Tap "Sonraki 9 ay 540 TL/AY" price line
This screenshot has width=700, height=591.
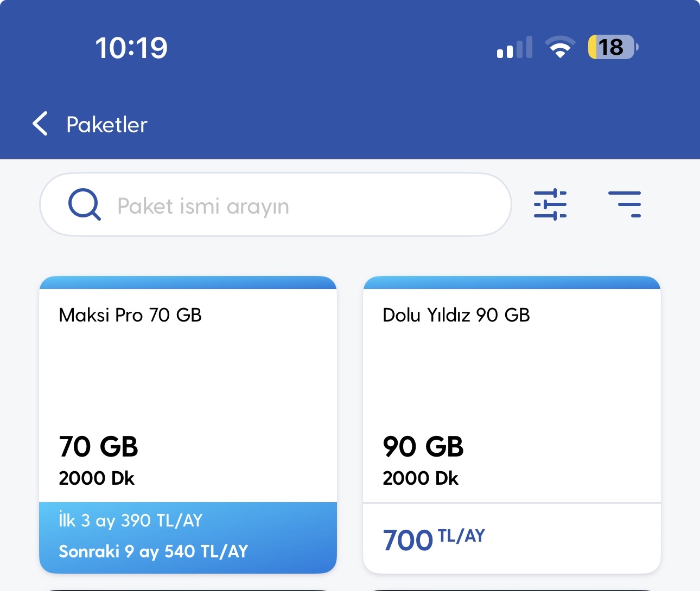coord(154,551)
